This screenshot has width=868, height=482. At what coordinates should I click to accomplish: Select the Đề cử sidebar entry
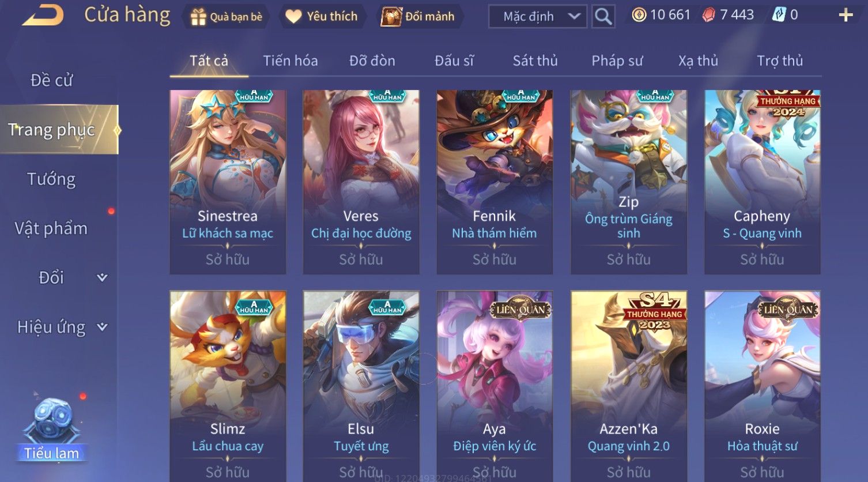[51, 80]
